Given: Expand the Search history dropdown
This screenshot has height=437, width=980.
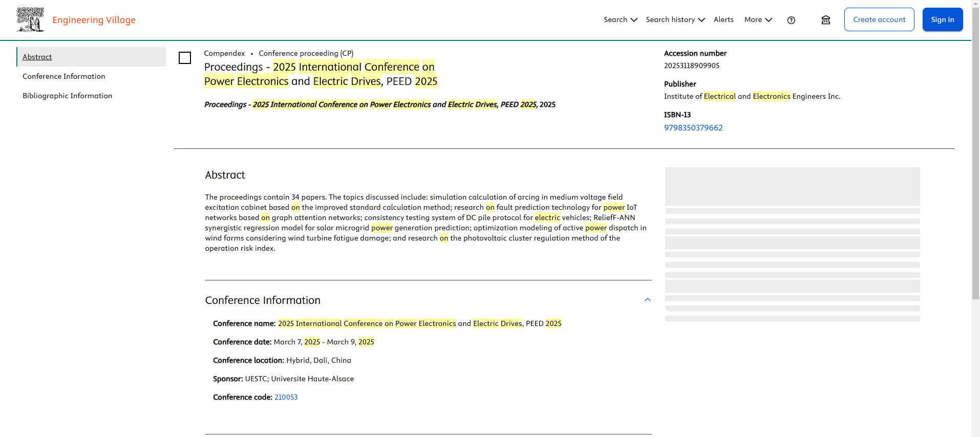Looking at the screenshot, I should coord(675,19).
